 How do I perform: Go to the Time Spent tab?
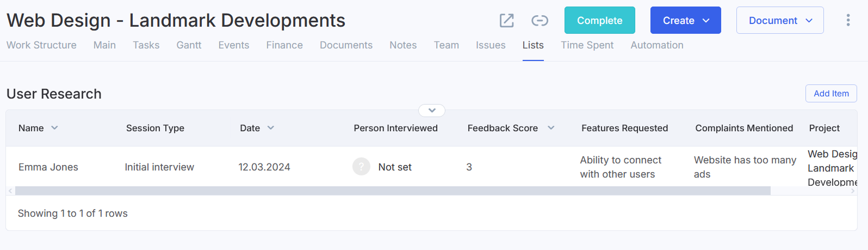tap(587, 45)
